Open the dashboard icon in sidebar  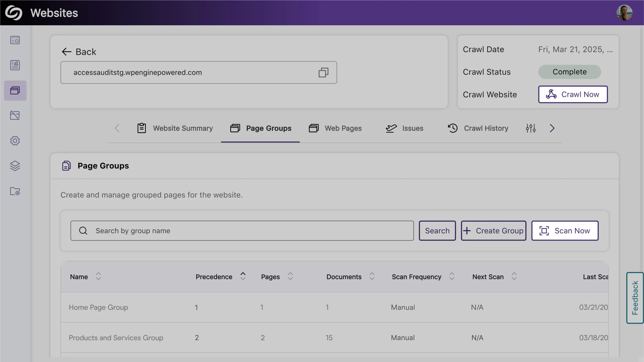click(15, 40)
